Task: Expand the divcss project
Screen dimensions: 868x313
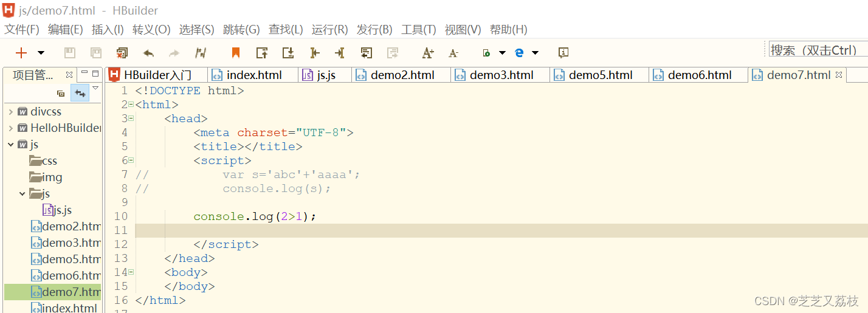Action: tap(11, 112)
